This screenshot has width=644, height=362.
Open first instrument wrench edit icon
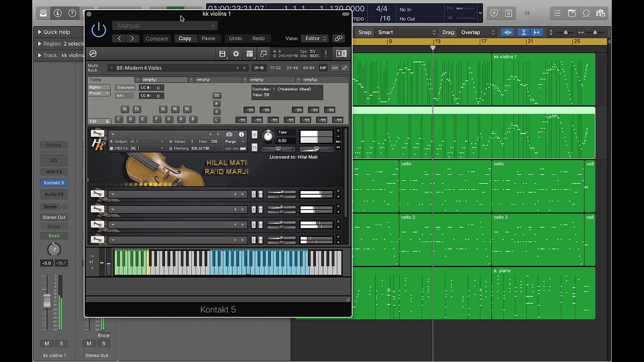pos(97,134)
